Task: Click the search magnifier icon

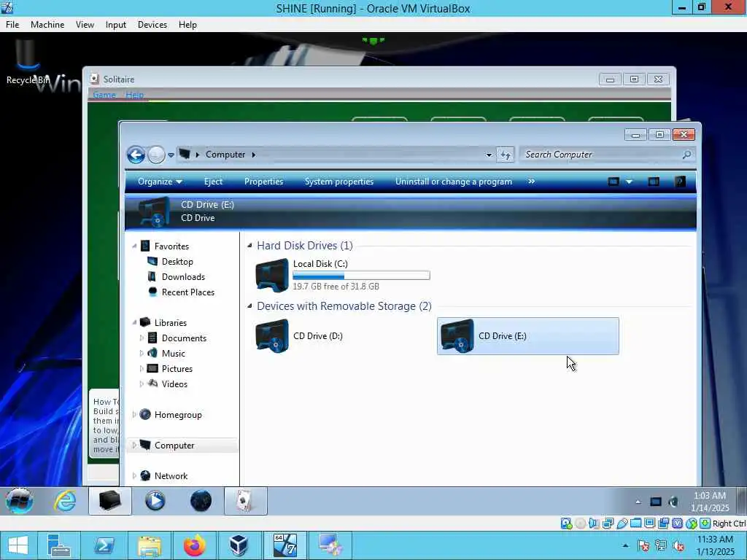Action: (686, 155)
